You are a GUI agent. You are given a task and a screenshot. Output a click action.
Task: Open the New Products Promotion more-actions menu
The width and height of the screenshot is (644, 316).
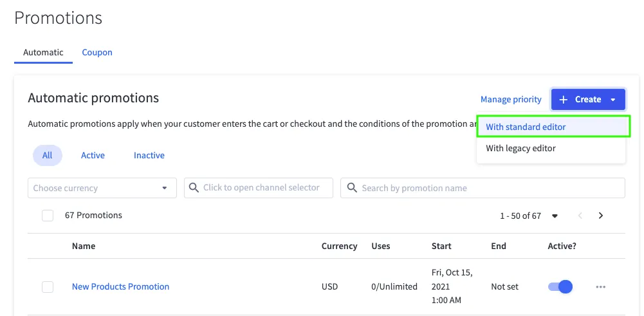tap(600, 287)
